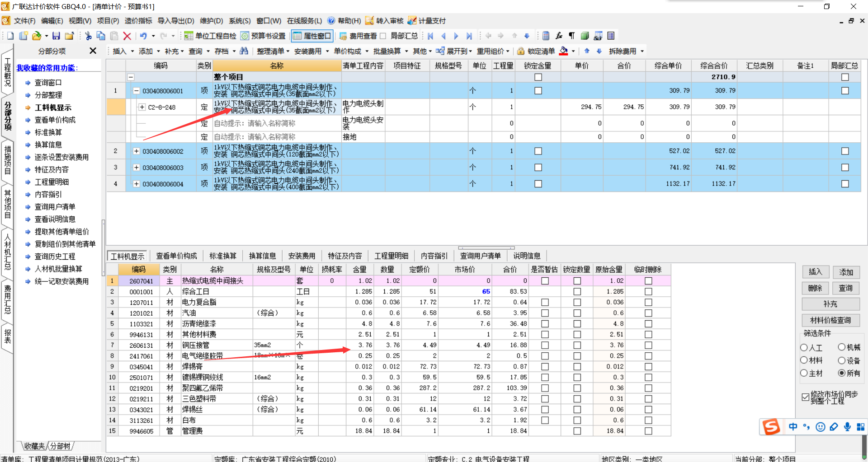868x462 pixels.
Task: Open the 文件(F) menu
Action: [24, 21]
